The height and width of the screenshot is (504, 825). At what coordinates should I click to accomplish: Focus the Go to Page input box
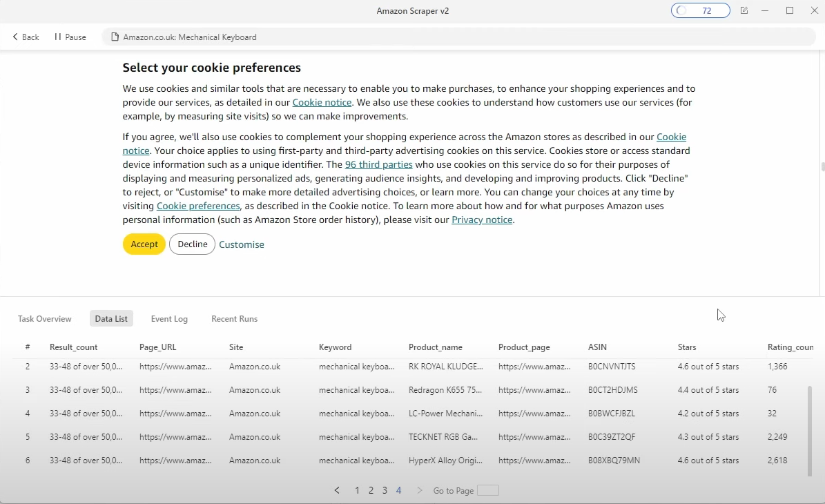(487, 490)
